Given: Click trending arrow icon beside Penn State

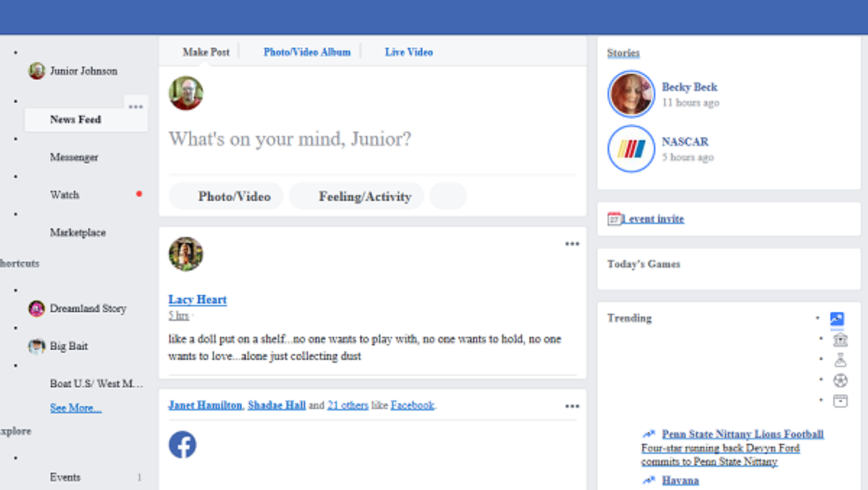Looking at the screenshot, I should [649, 434].
